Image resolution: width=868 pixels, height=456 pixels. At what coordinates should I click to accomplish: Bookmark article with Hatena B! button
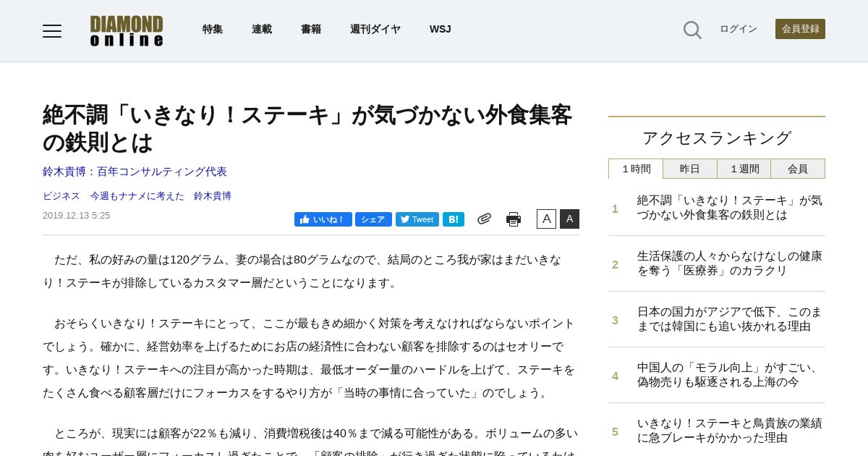pos(454,219)
